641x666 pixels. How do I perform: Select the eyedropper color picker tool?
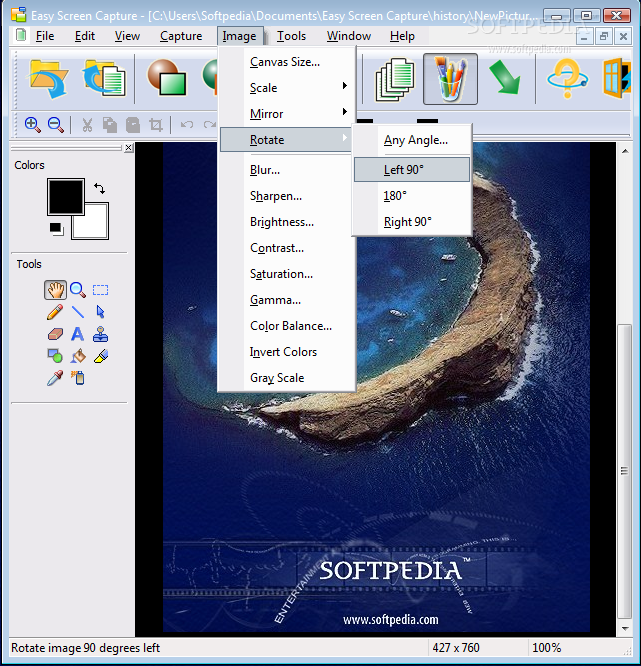pos(55,378)
